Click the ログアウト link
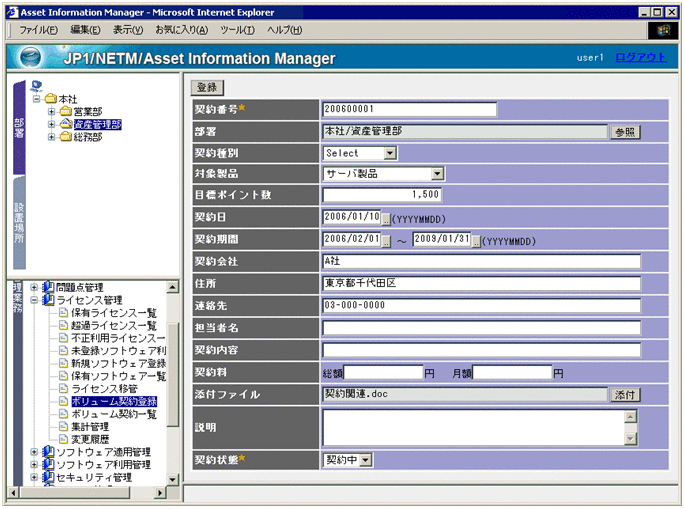This screenshot has height=509, width=685. 640,58
